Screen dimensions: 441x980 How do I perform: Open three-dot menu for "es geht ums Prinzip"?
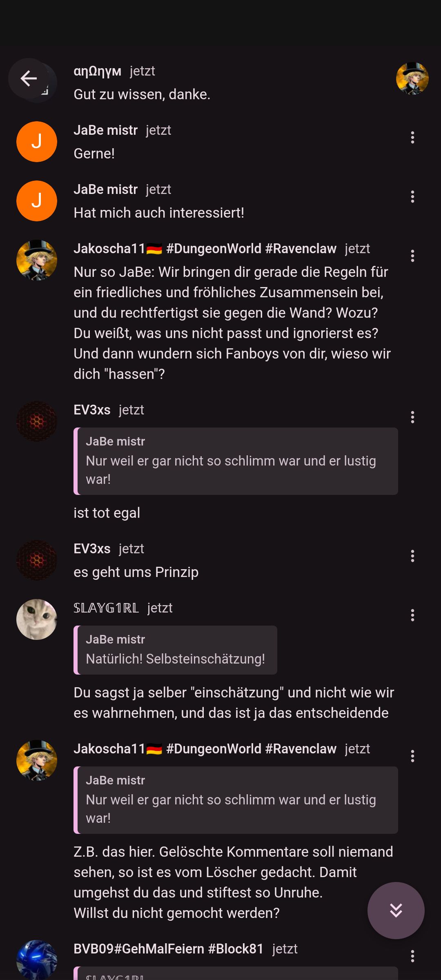[x=412, y=556]
